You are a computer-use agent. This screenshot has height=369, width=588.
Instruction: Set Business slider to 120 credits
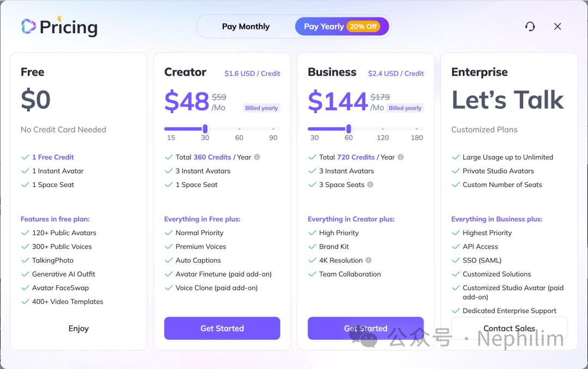coord(383,129)
